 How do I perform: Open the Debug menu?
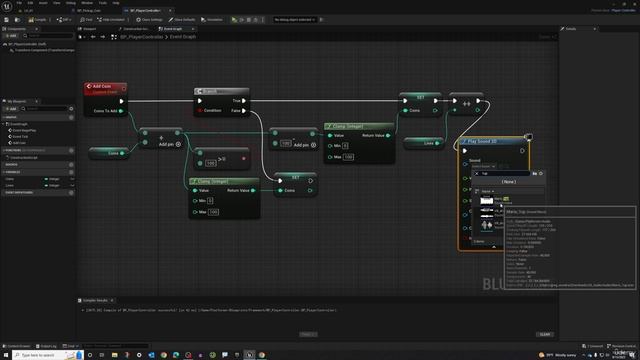pyautogui.click(x=71, y=3)
